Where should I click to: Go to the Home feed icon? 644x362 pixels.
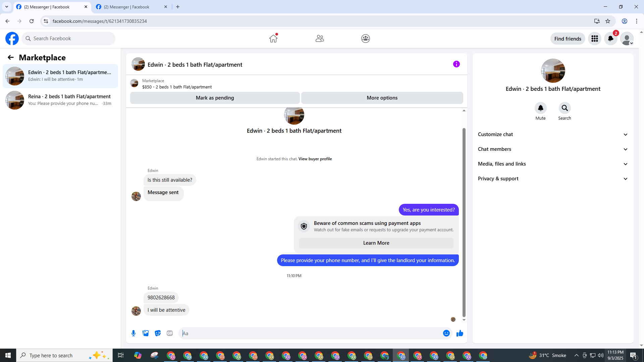point(273,39)
